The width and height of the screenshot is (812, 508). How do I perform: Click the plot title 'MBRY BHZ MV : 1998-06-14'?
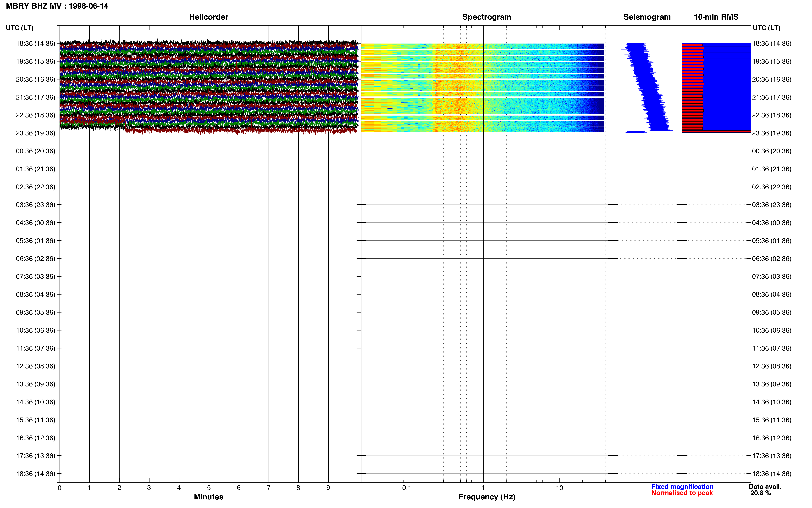[x=57, y=6]
